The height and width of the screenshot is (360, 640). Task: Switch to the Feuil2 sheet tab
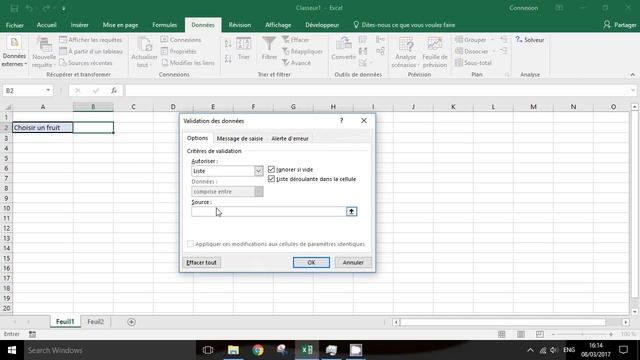click(x=96, y=322)
